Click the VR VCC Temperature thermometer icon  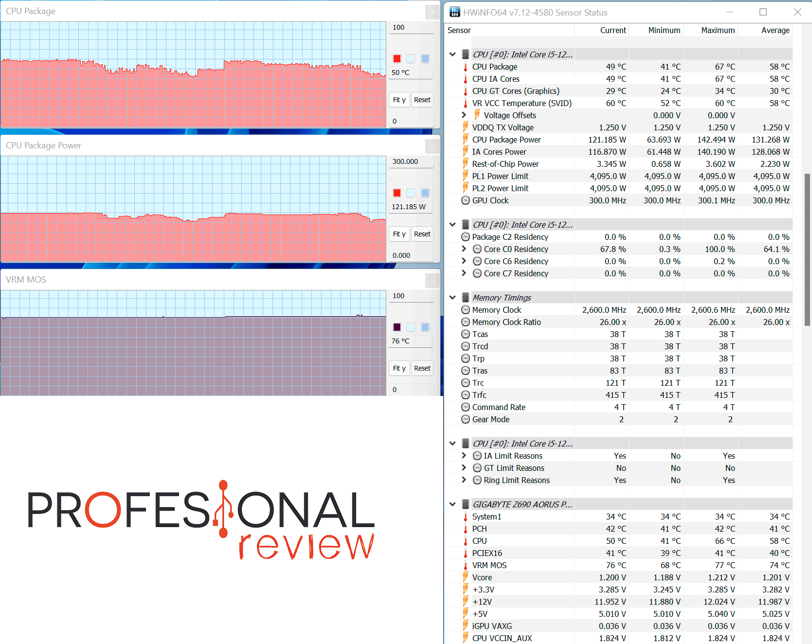pos(466,103)
